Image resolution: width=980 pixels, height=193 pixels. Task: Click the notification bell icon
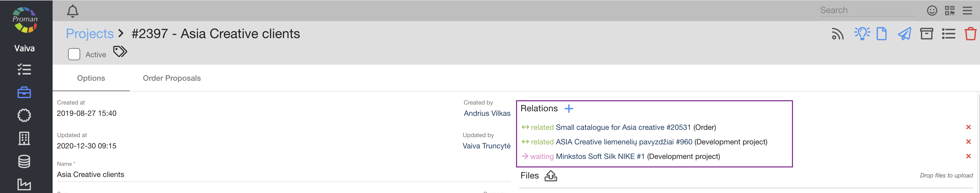[x=72, y=11]
